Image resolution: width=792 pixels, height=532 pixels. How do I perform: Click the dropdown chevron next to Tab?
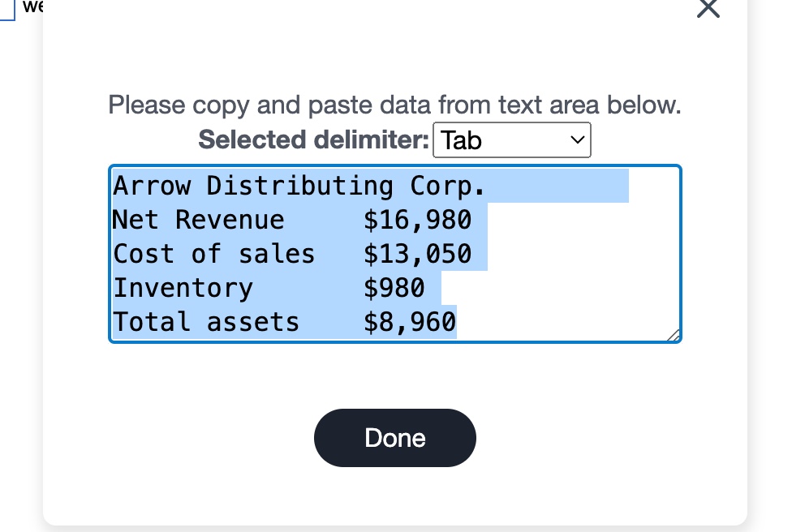577,139
